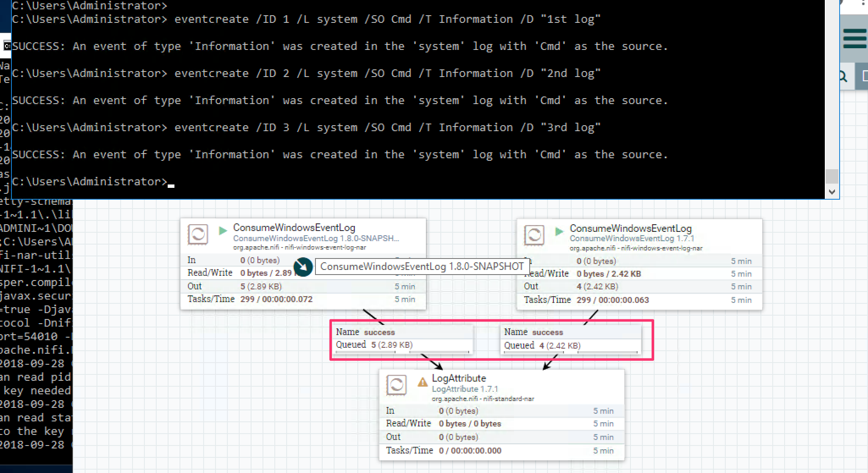Screen dimensions: 868x473
Task: Click the LogAttribute processor icon
Action: [396, 385]
